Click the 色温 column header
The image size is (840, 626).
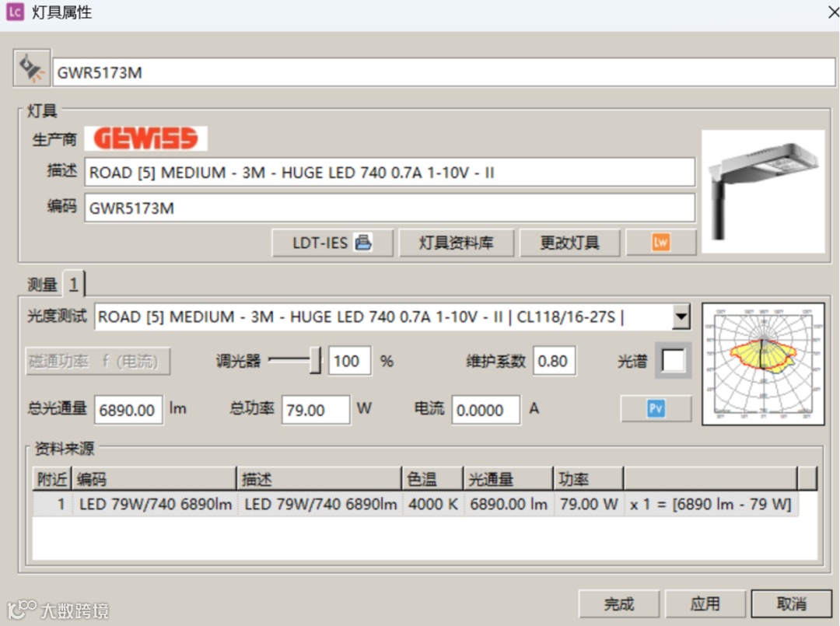coord(432,479)
